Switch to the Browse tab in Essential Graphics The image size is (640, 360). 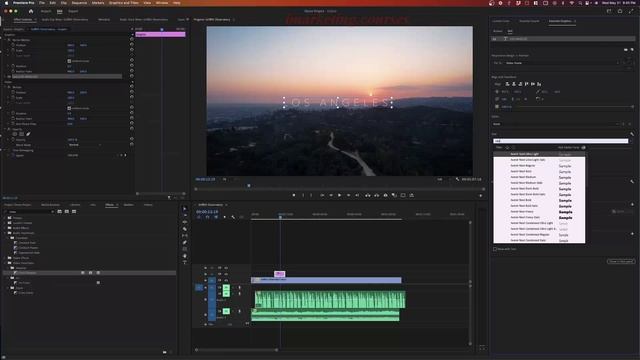point(498,31)
